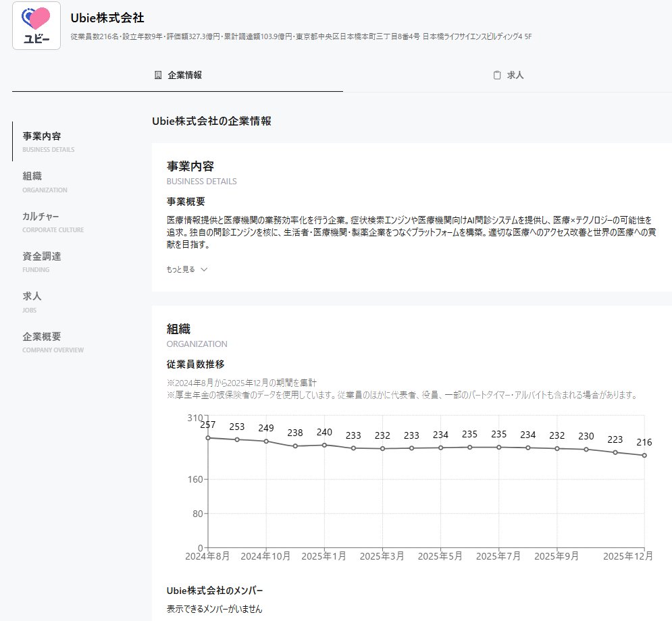
Task: Click the building icon beside 企業情報
Action: 158,76
